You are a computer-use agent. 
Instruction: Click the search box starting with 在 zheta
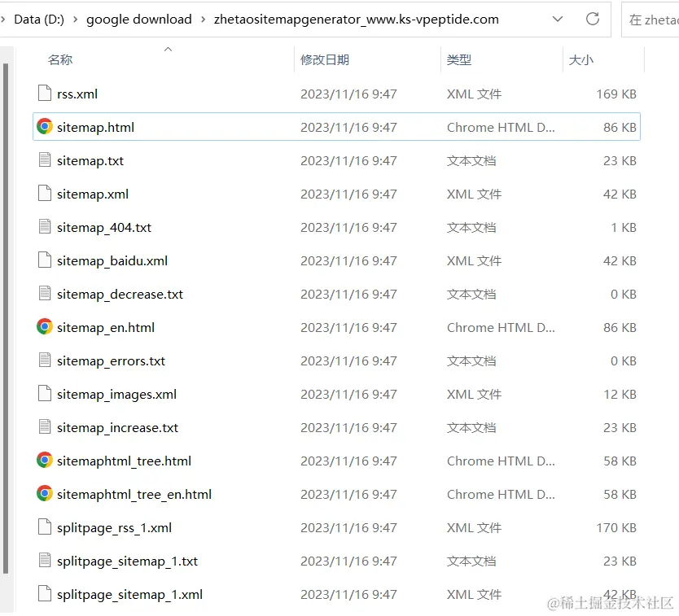(x=651, y=20)
